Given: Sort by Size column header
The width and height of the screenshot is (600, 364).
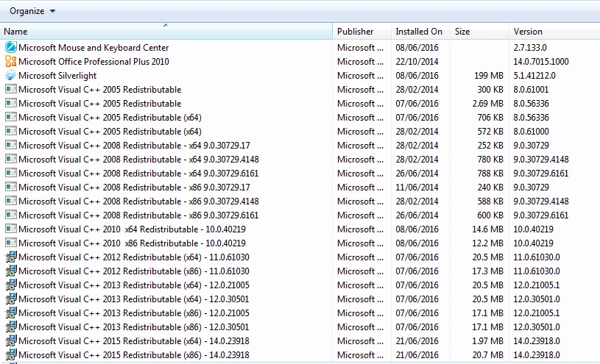Looking at the screenshot, I should coord(480,32).
